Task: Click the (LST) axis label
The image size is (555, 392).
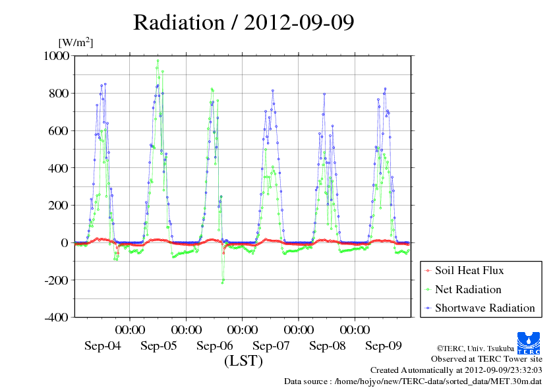Action: [x=243, y=361]
